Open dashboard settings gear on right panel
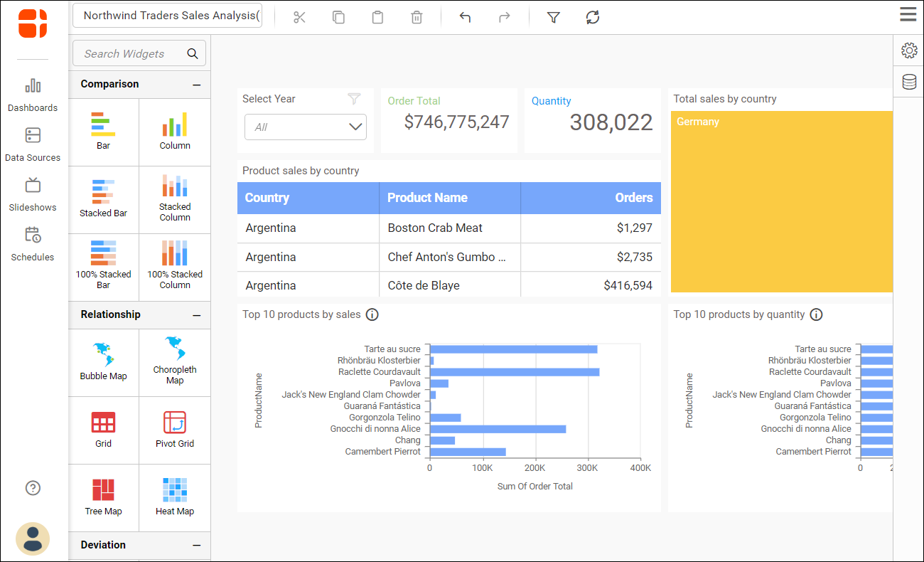This screenshot has width=924, height=562. click(910, 51)
